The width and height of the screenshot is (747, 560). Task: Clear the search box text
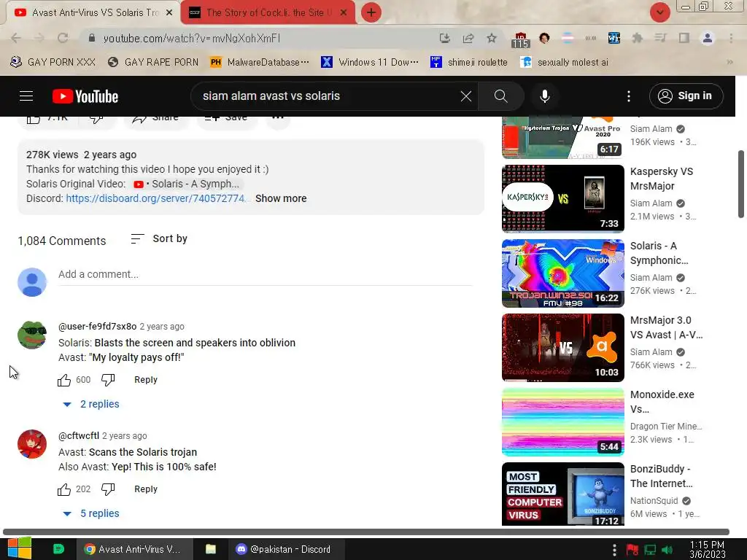(x=466, y=96)
